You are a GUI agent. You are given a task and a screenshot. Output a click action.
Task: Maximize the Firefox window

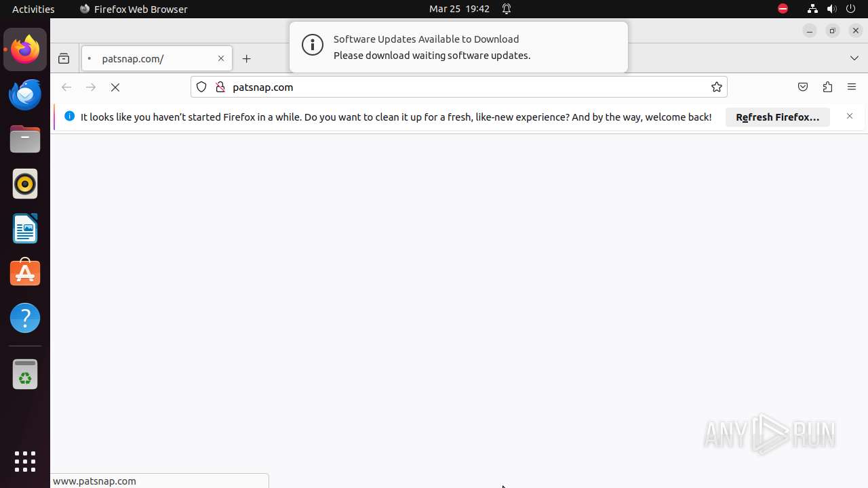833,30
